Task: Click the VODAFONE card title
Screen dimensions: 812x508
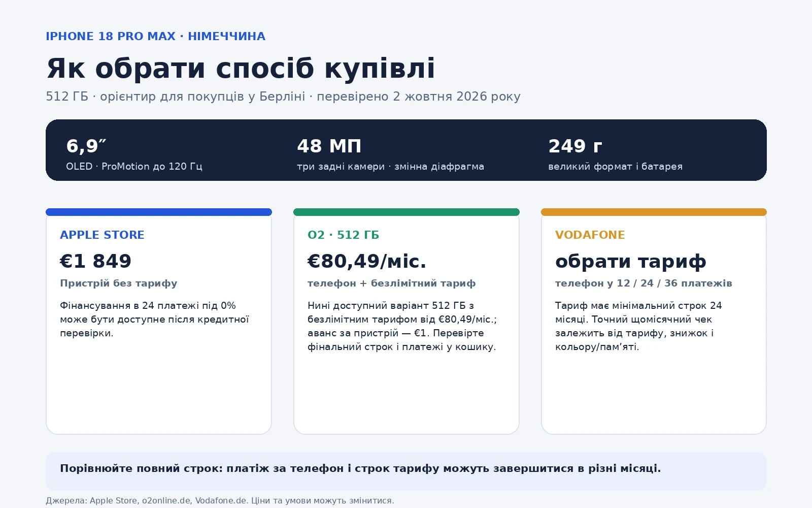Action: tap(590, 235)
